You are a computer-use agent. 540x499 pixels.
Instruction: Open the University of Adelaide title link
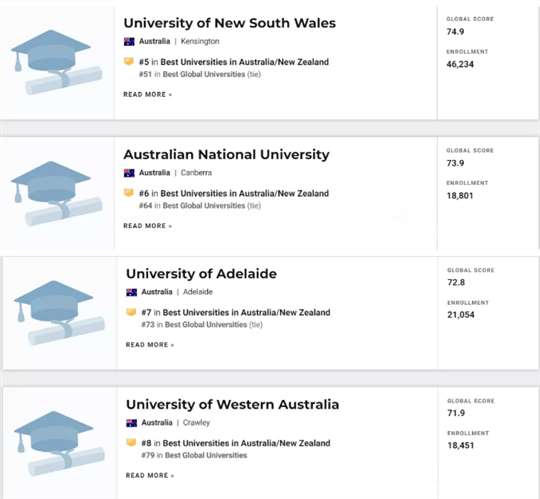coord(201,274)
